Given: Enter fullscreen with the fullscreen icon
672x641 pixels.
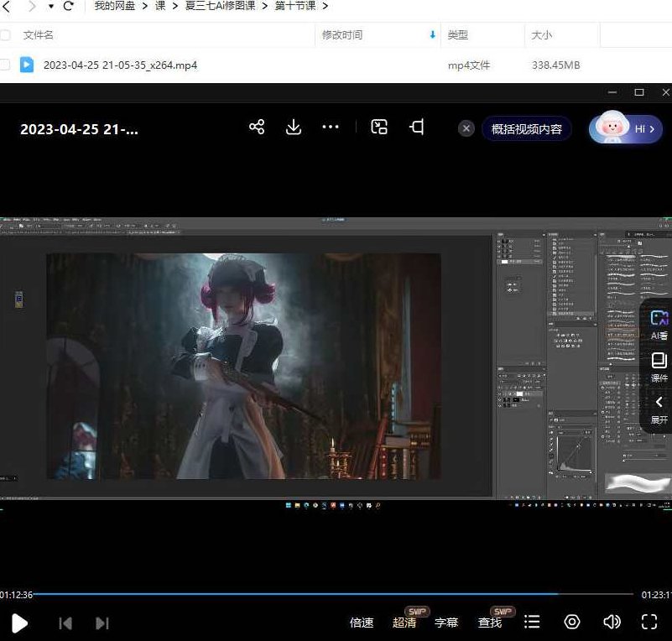Looking at the screenshot, I should click(649, 622).
